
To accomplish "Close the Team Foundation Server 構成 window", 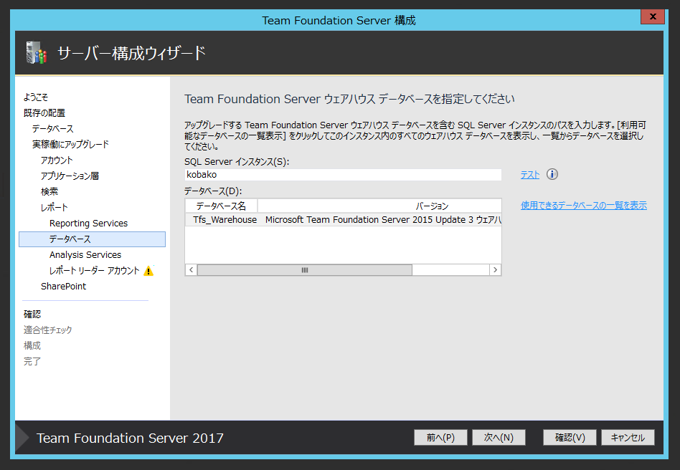I will click(652, 17).
